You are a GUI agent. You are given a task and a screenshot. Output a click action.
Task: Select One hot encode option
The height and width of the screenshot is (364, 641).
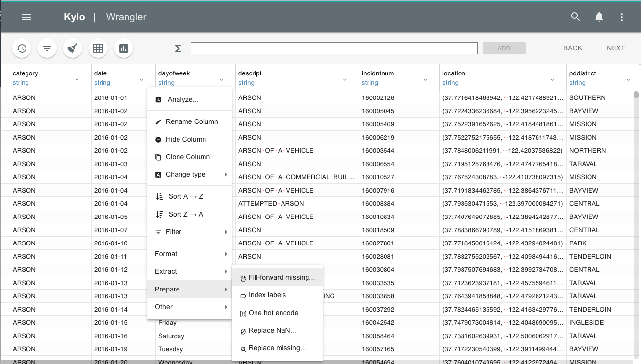[277, 313]
